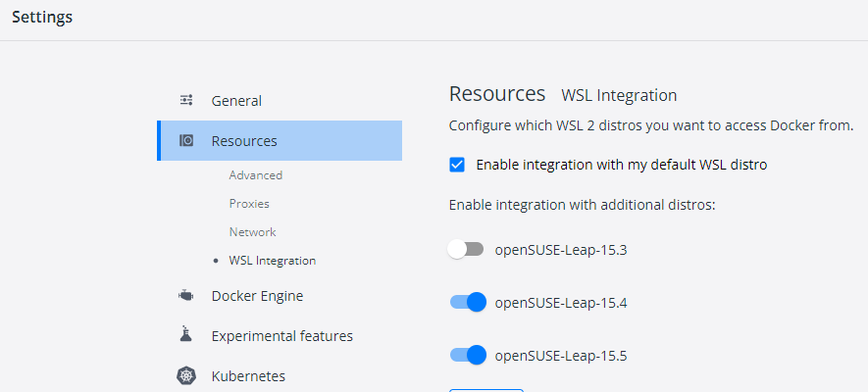Enable the openSUSE-Leap-15.3 integration toggle
This screenshot has width=868, height=392.
466,249
